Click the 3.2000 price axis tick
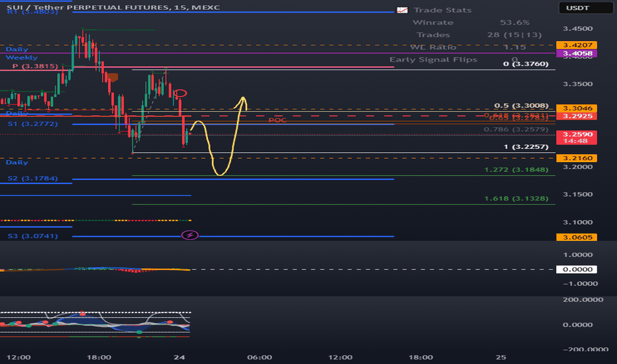 click(x=578, y=167)
